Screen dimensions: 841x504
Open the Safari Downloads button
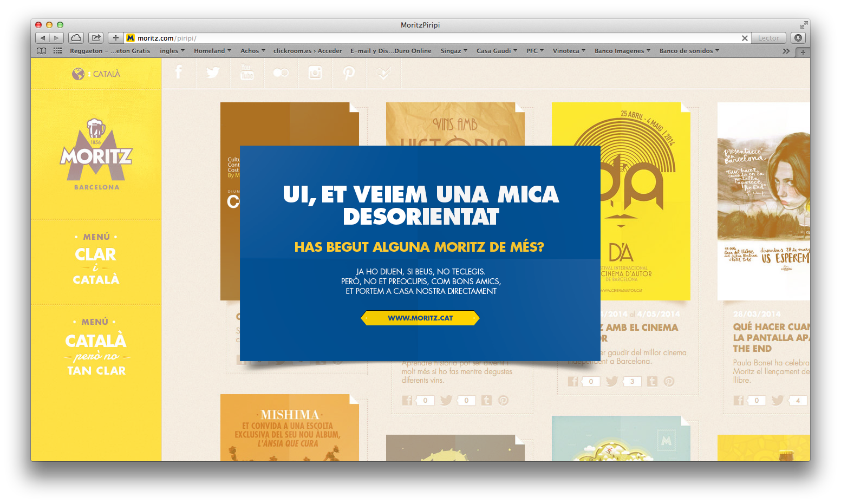pyautogui.click(x=798, y=38)
